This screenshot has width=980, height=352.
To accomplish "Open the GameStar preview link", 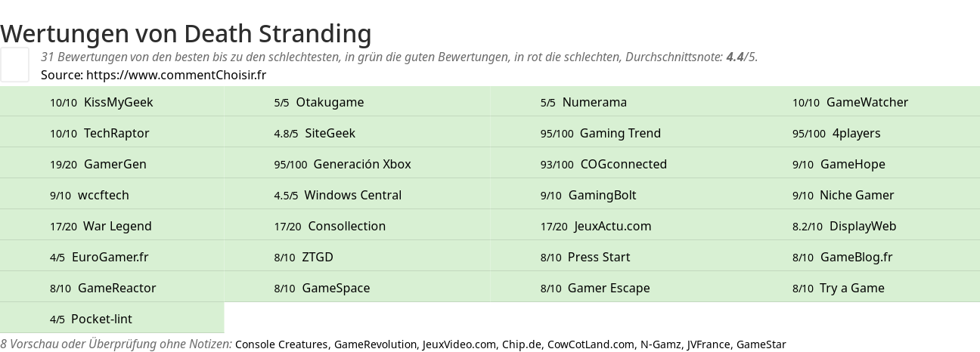I will [x=761, y=344].
